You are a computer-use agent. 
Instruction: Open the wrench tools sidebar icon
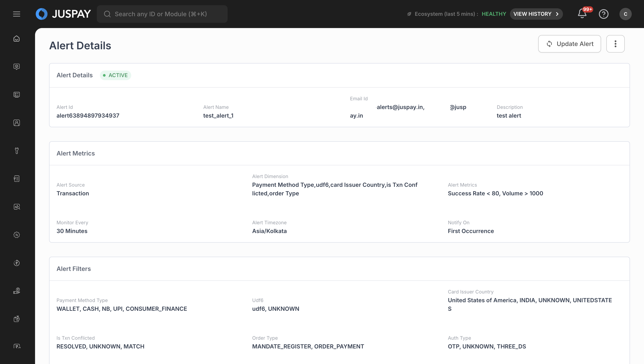[16, 150]
